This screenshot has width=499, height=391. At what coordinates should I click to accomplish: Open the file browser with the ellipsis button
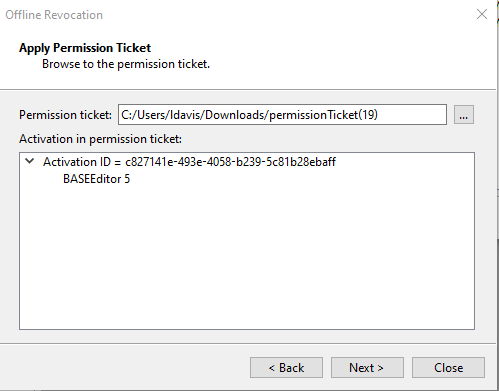coord(464,115)
